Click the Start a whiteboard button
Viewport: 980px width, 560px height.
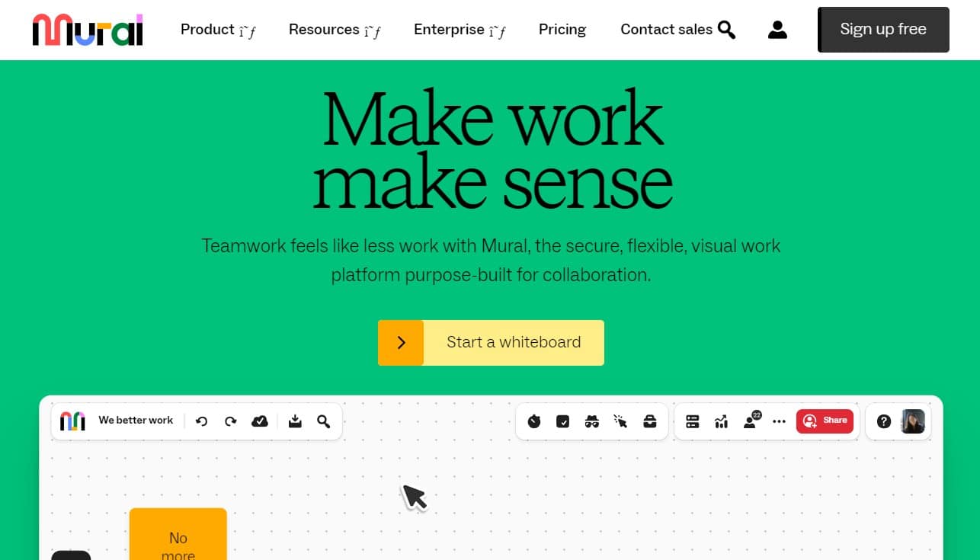click(491, 343)
